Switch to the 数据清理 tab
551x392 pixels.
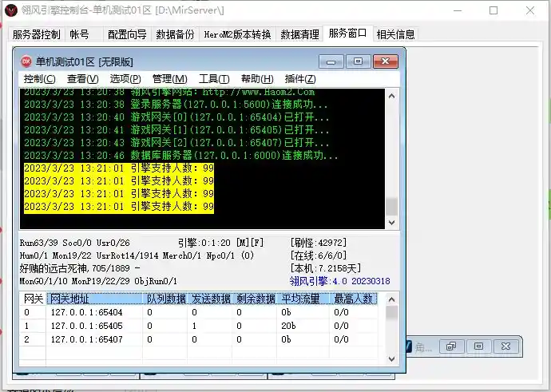(299, 34)
